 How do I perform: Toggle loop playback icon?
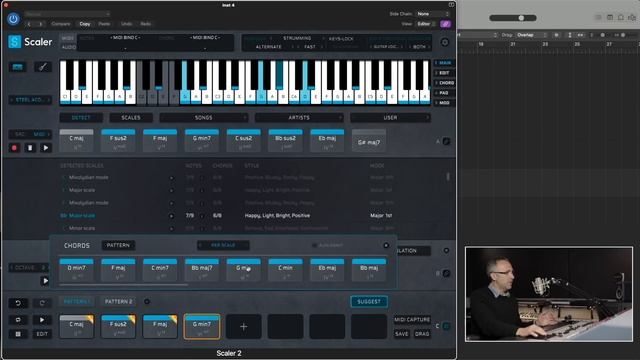tap(18, 320)
